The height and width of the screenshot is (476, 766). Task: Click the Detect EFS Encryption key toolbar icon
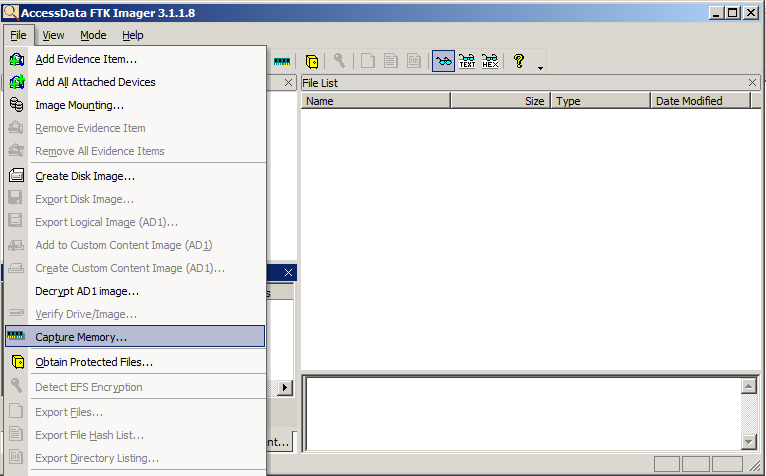click(339, 61)
